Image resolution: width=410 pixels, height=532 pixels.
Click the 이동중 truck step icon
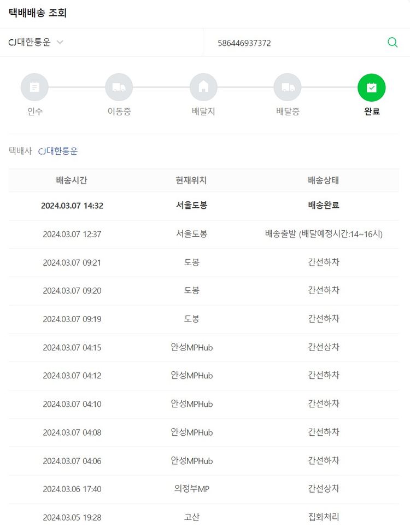119,87
